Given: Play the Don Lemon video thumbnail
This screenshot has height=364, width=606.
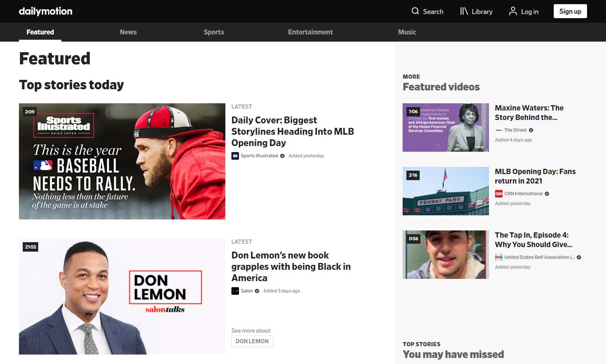Looking at the screenshot, I should click(x=122, y=296).
